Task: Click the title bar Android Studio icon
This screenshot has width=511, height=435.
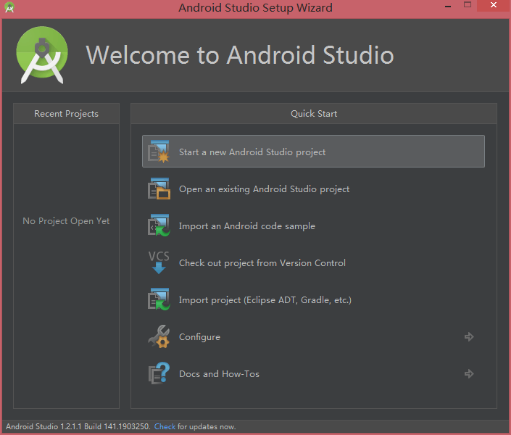Action: coord(9,7)
